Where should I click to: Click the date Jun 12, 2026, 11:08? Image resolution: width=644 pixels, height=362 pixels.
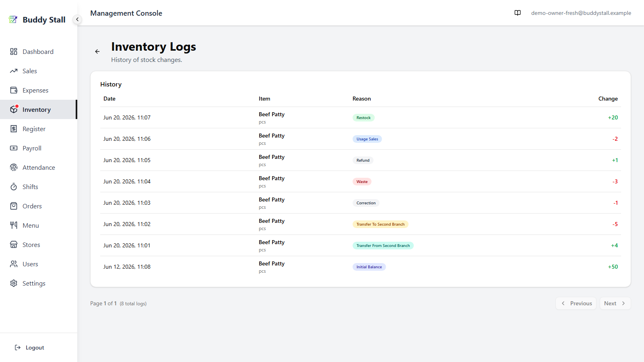pyautogui.click(x=127, y=267)
